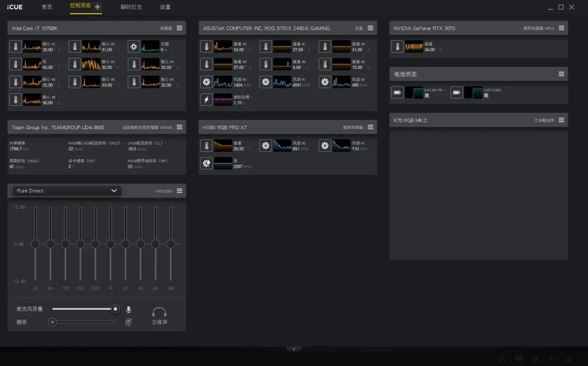Open VIRTUOSO equalizer widget hamburger menu
Viewport: 588px width, 366px height.
coord(180,191)
